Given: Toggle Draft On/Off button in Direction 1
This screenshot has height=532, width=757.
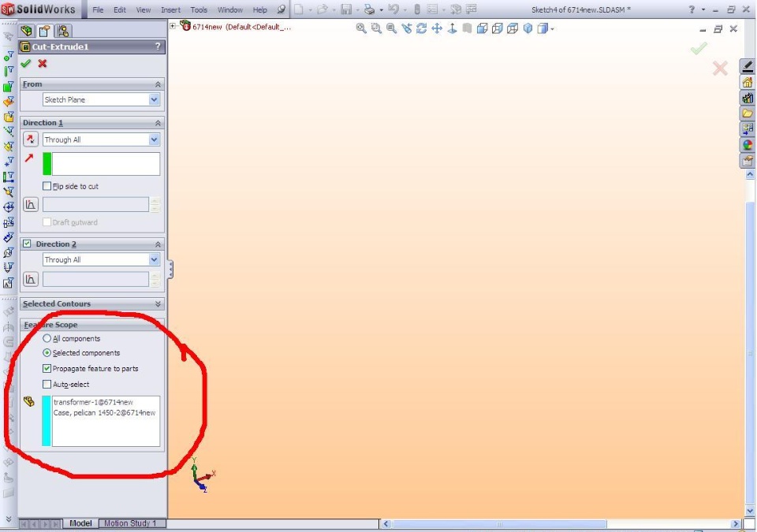Looking at the screenshot, I should pyautogui.click(x=31, y=205).
